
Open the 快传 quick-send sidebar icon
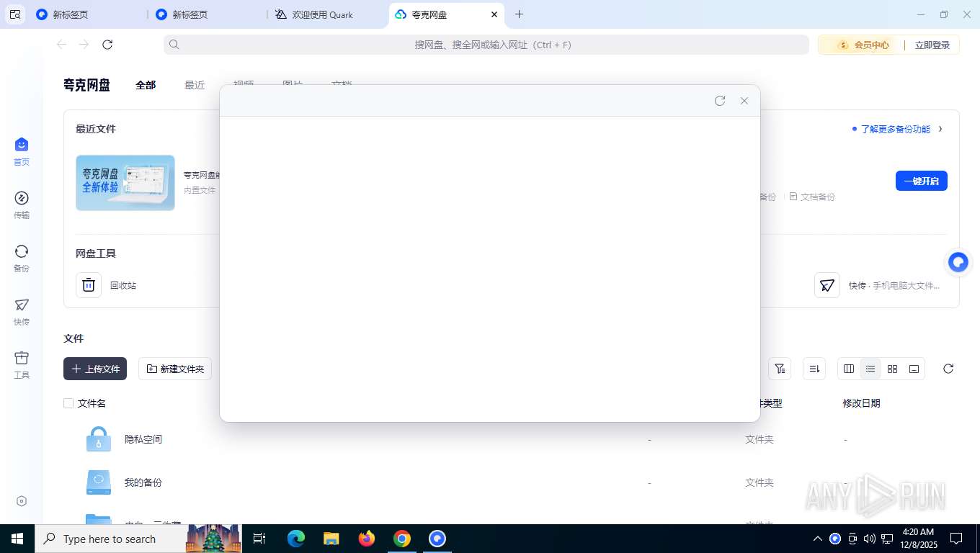tap(22, 305)
